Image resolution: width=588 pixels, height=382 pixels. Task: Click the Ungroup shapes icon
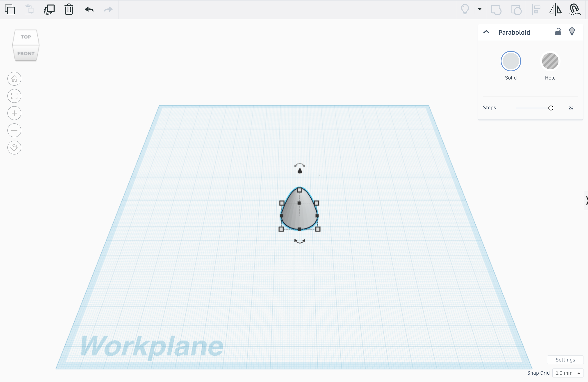click(x=516, y=10)
